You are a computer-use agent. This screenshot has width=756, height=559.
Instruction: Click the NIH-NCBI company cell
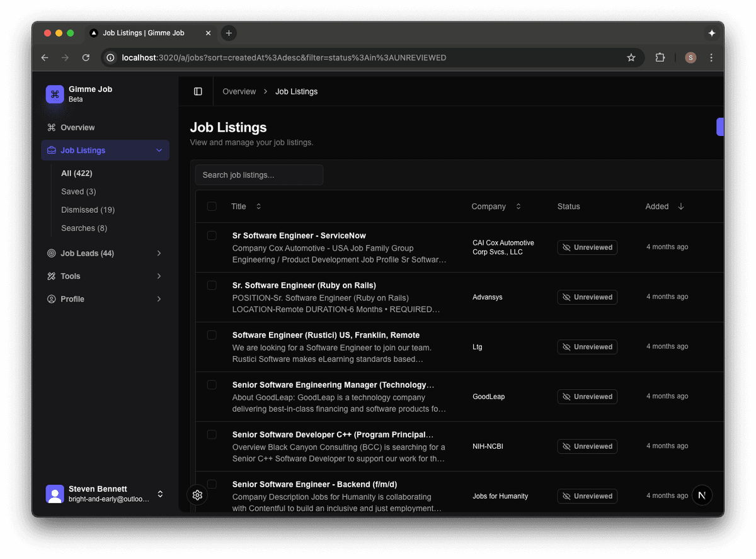[488, 446]
